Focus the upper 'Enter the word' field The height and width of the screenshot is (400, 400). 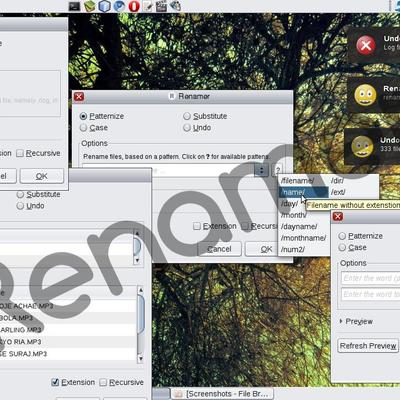click(x=370, y=278)
